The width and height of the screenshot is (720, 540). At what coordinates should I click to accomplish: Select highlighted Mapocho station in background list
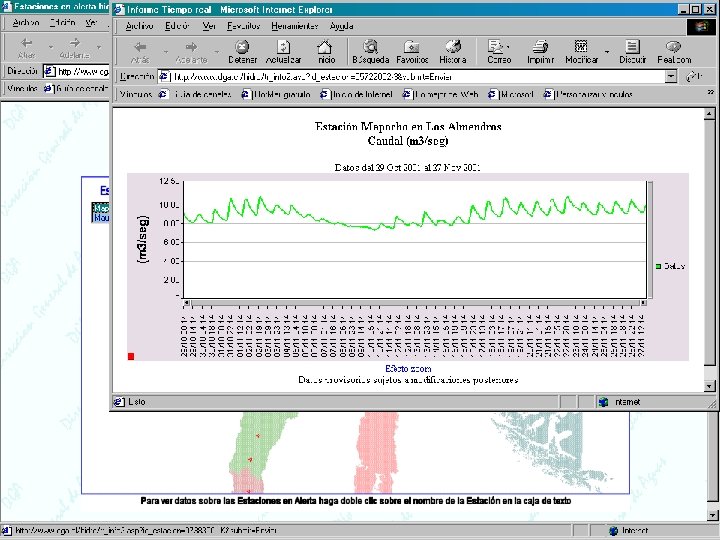tap(101, 208)
